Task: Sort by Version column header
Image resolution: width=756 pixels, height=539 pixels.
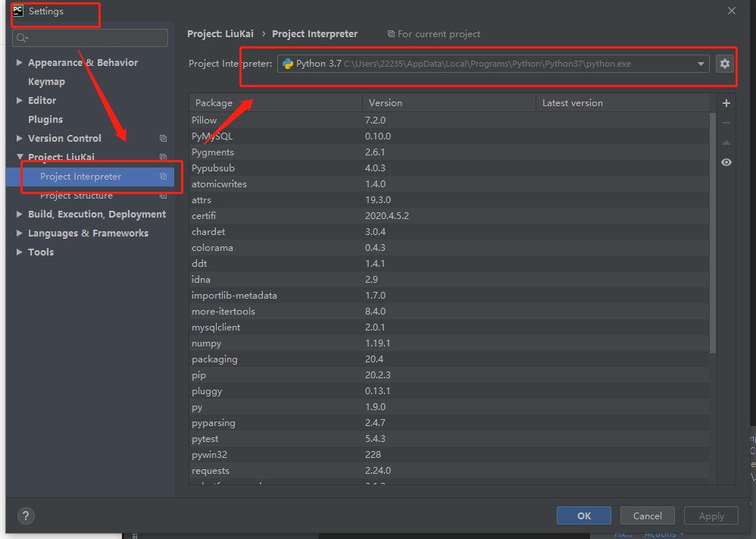Action: [x=449, y=103]
